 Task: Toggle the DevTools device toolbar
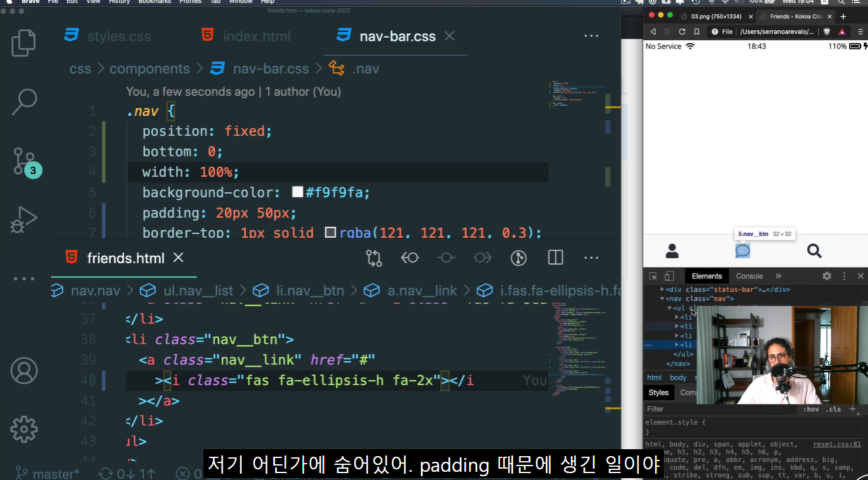pos(669,276)
